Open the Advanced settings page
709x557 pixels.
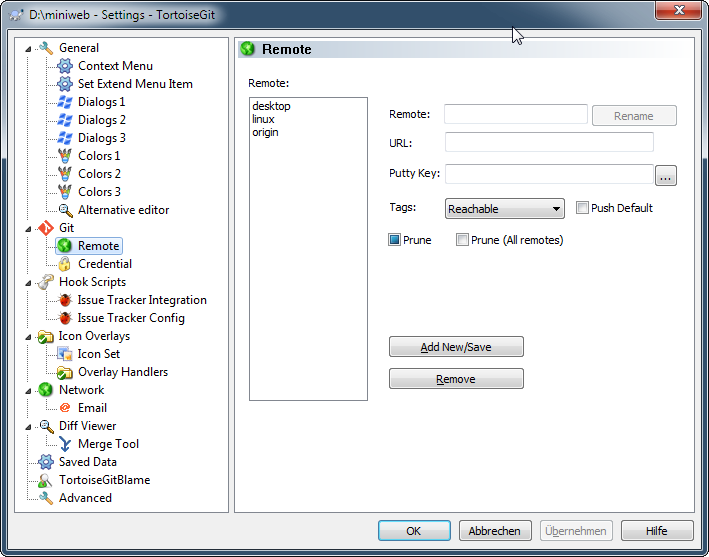click(x=85, y=498)
